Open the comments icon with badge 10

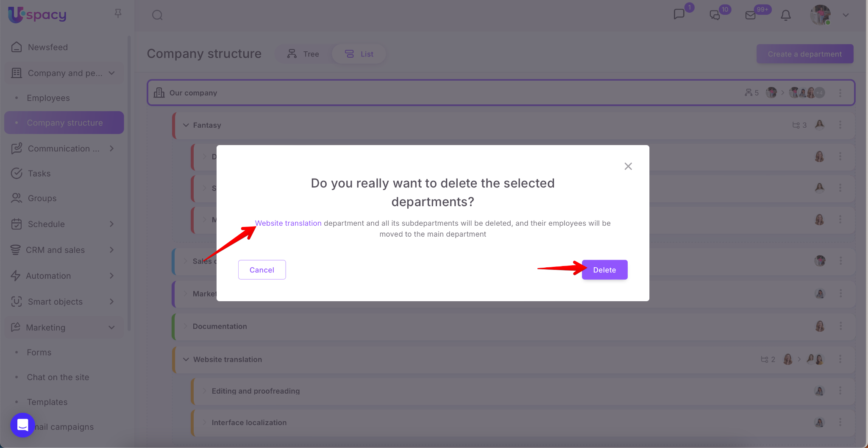tap(715, 15)
